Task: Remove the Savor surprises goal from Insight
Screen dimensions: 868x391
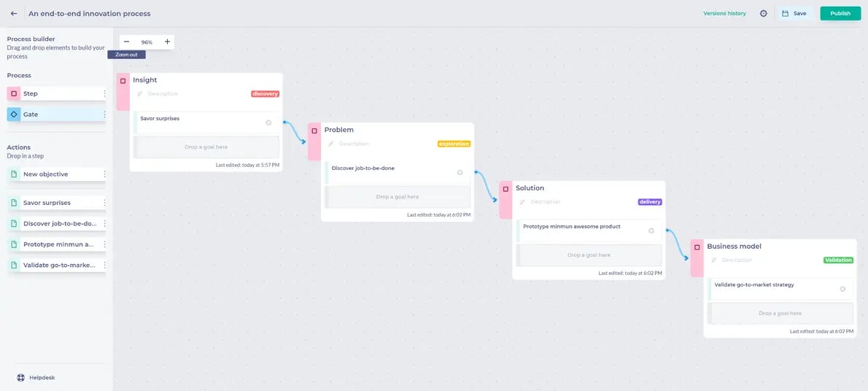Action: pos(268,123)
